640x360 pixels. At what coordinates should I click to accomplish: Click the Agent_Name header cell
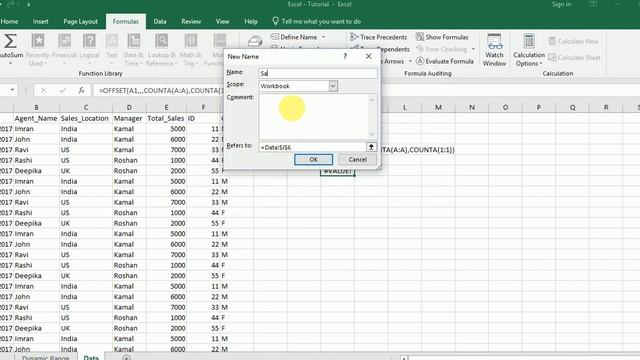(x=36, y=118)
